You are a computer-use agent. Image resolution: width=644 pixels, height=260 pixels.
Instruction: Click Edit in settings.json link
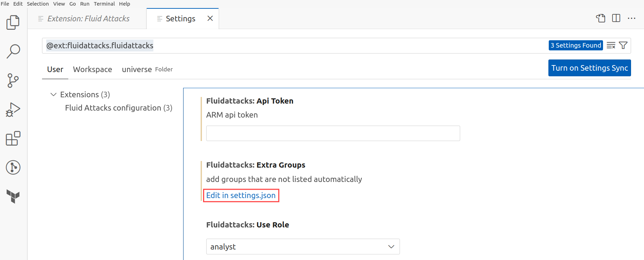pos(241,195)
